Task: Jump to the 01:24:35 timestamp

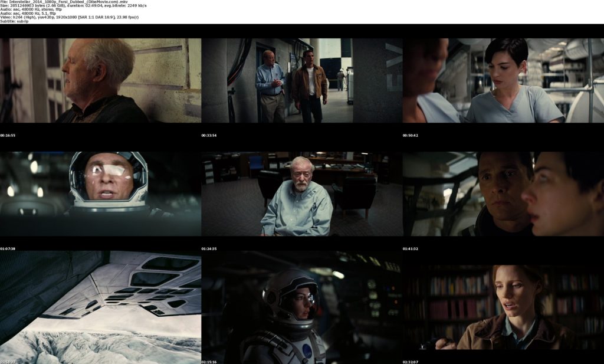Action: point(209,248)
